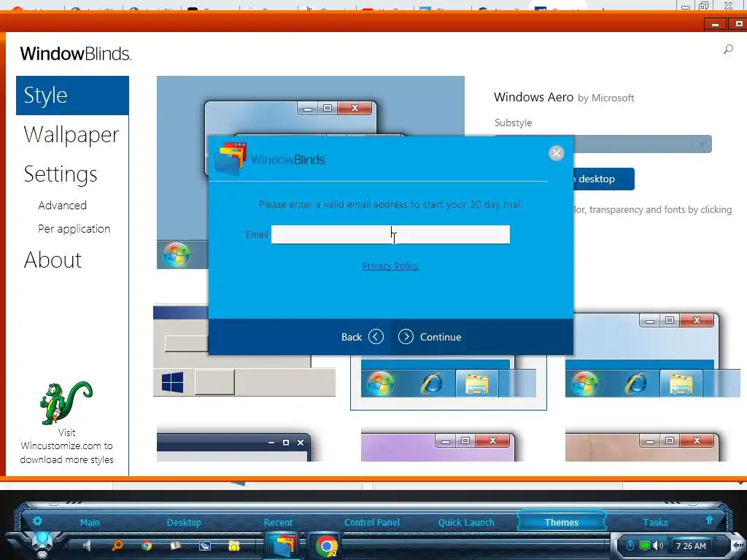Click the Back arrow circle icon
The width and height of the screenshot is (747, 560).
(x=376, y=337)
